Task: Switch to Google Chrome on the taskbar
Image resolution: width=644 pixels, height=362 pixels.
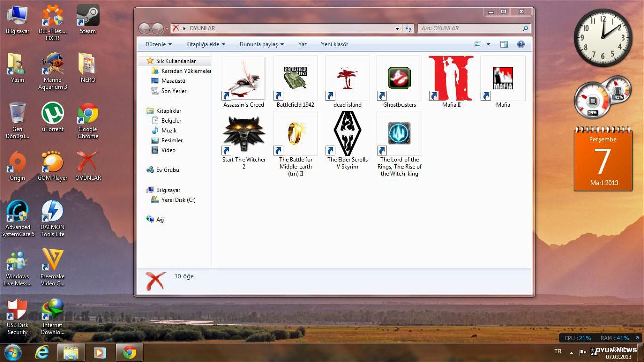Action: point(130,353)
